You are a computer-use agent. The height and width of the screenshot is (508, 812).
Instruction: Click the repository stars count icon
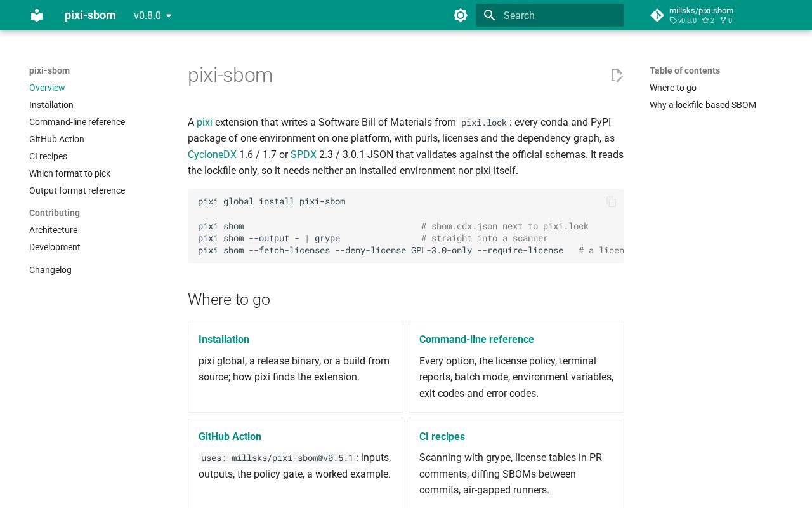click(x=705, y=21)
